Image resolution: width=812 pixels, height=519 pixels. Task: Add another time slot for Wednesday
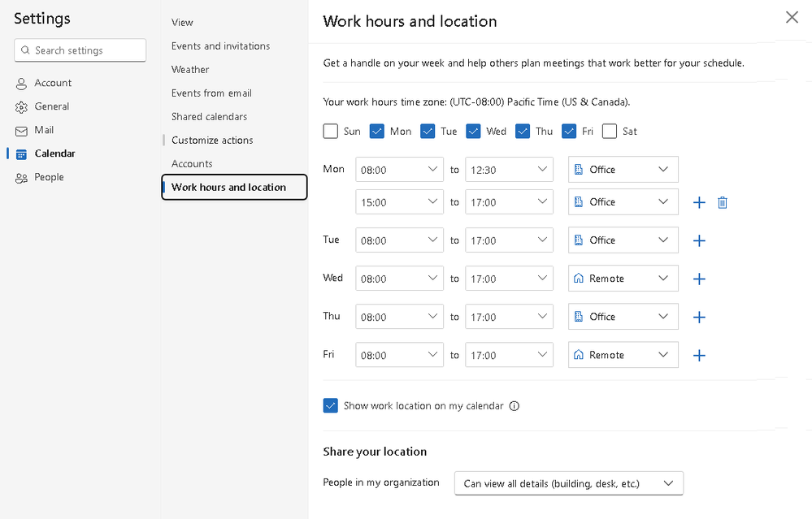(x=699, y=279)
